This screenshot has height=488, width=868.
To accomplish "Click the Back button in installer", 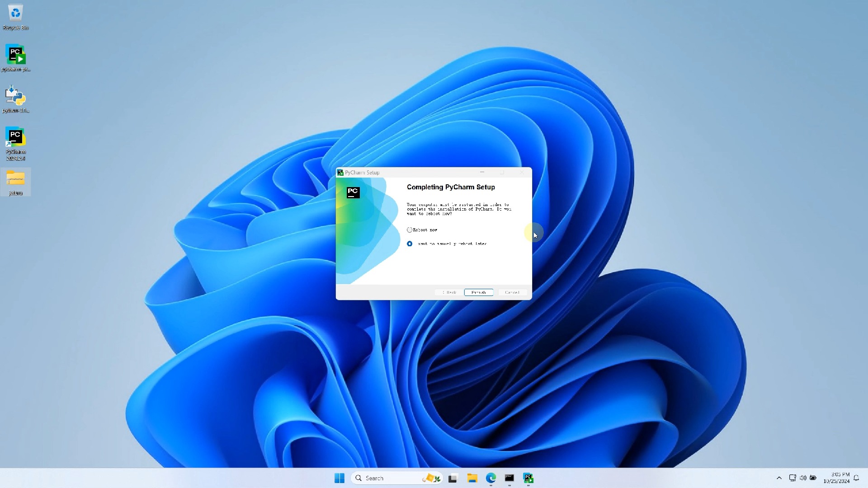I will 449,293.
